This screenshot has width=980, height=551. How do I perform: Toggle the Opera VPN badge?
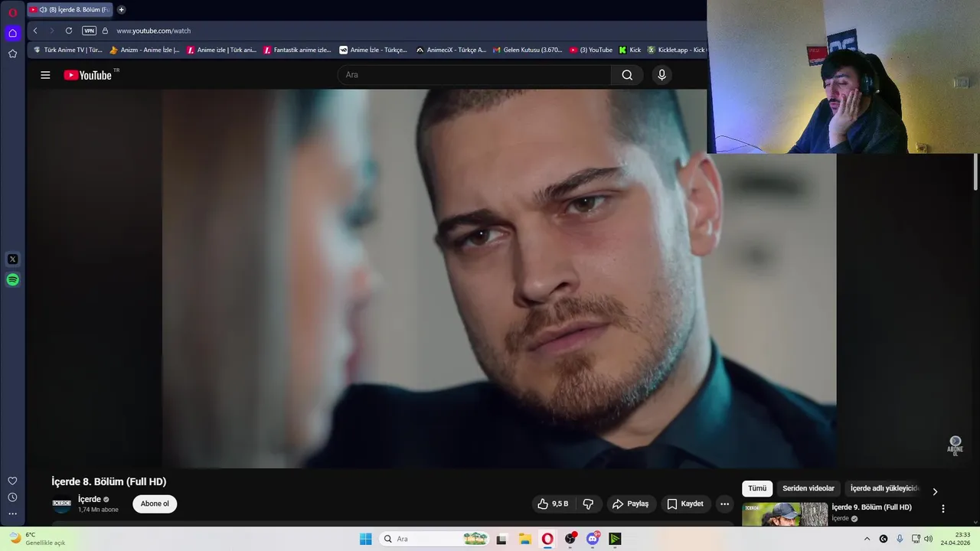[89, 31]
